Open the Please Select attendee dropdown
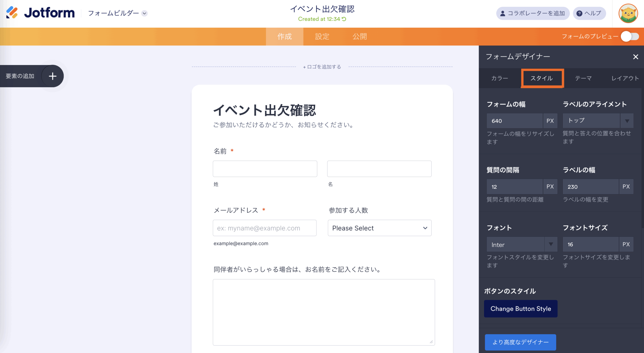This screenshot has height=353, width=644. 379,228
